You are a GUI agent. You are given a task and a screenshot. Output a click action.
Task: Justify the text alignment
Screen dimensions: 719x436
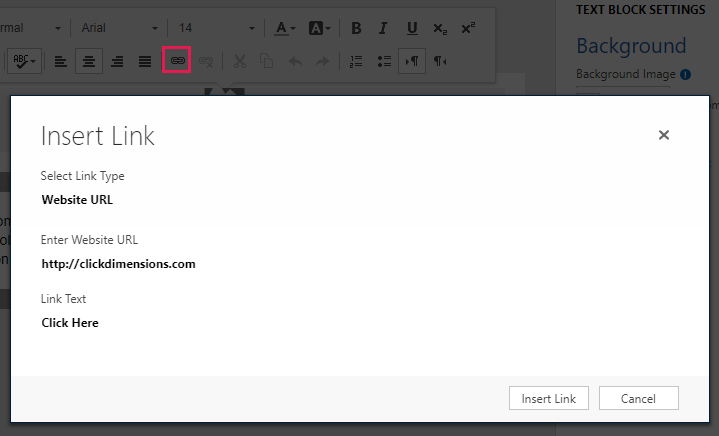pos(145,61)
